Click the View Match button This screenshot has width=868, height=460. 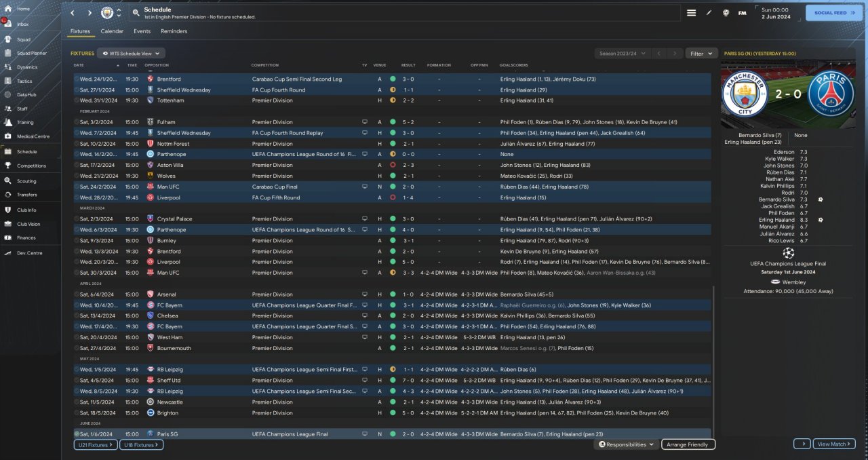coord(833,444)
